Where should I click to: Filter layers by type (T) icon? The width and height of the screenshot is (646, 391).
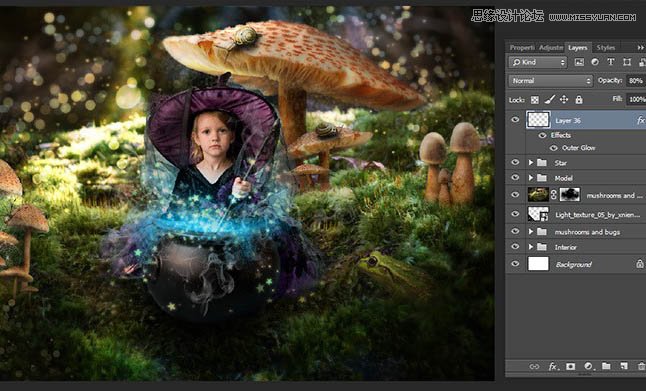(611, 62)
